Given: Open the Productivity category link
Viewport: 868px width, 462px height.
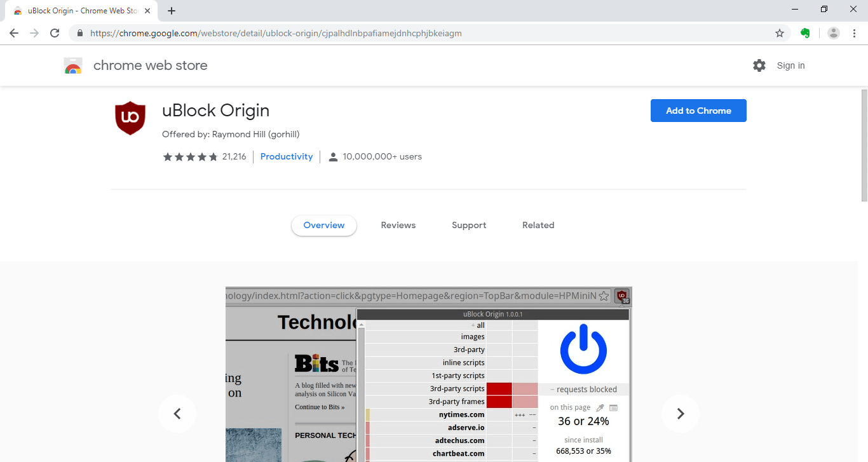Looking at the screenshot, I should pyautogui.click(x=287, y=157).
